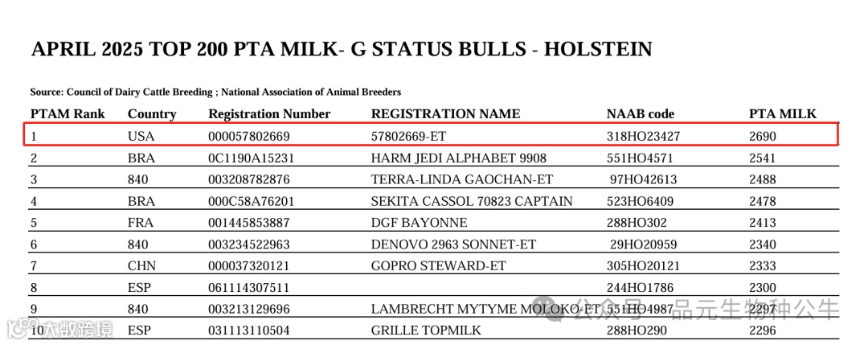This screenshot has height=345, width=868.
Task: Click the page title APRIL 2025 TOP 200
Action: click(342, 49)
